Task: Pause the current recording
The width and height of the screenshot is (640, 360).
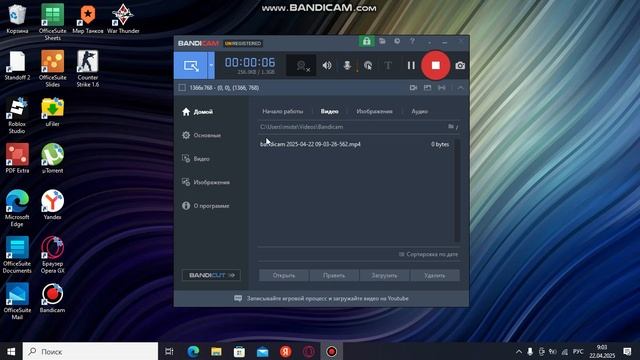Action: tap(411, 65)
